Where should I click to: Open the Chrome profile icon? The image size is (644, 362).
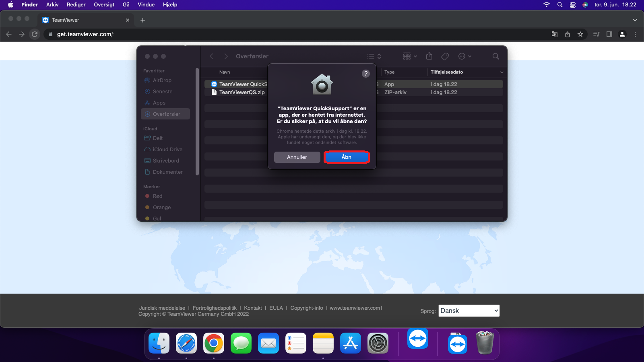pyautogui.click(x=622, y=34)
